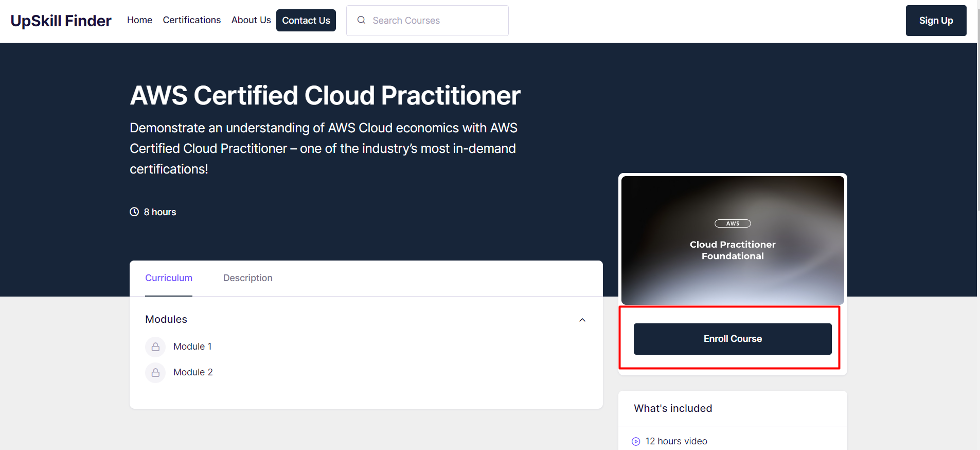Focus the Search Courses field
The width and height of the screenshot is (980, 450).
(427, 21)
